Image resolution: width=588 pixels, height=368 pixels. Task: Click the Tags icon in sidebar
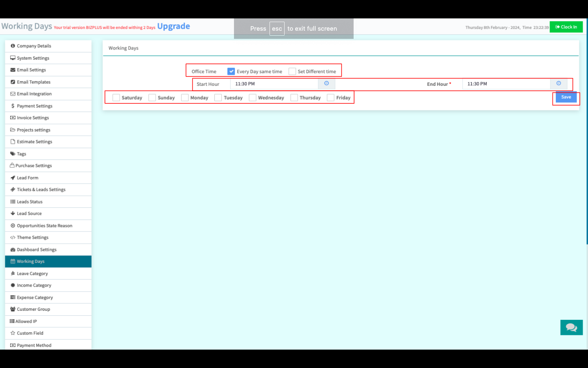click(13, 154)
